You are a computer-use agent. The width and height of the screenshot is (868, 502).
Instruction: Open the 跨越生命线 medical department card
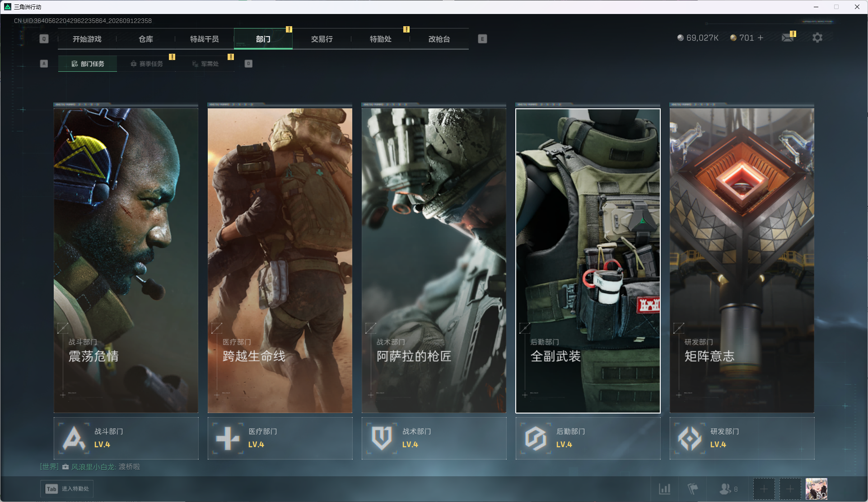tap(280, 260)
